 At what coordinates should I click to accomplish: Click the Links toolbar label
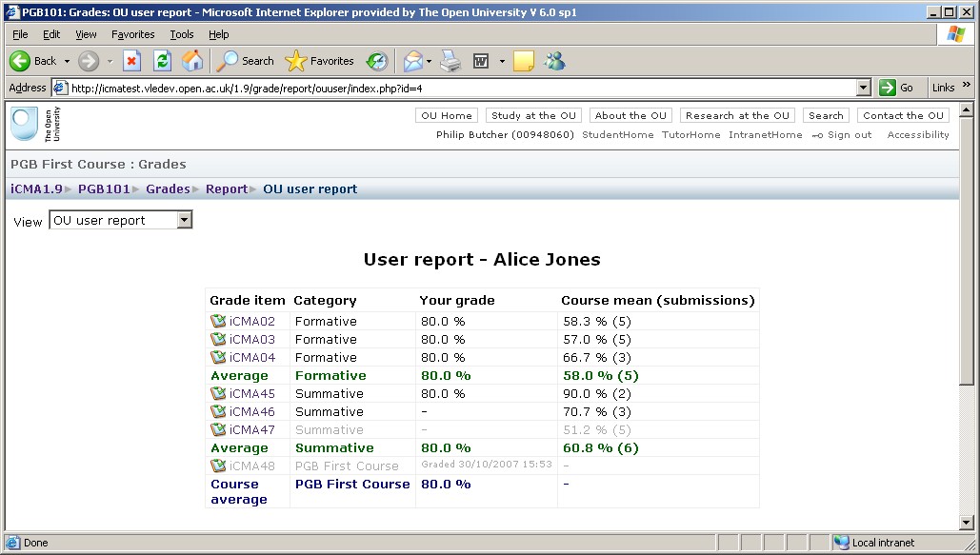tap(943, 88)
